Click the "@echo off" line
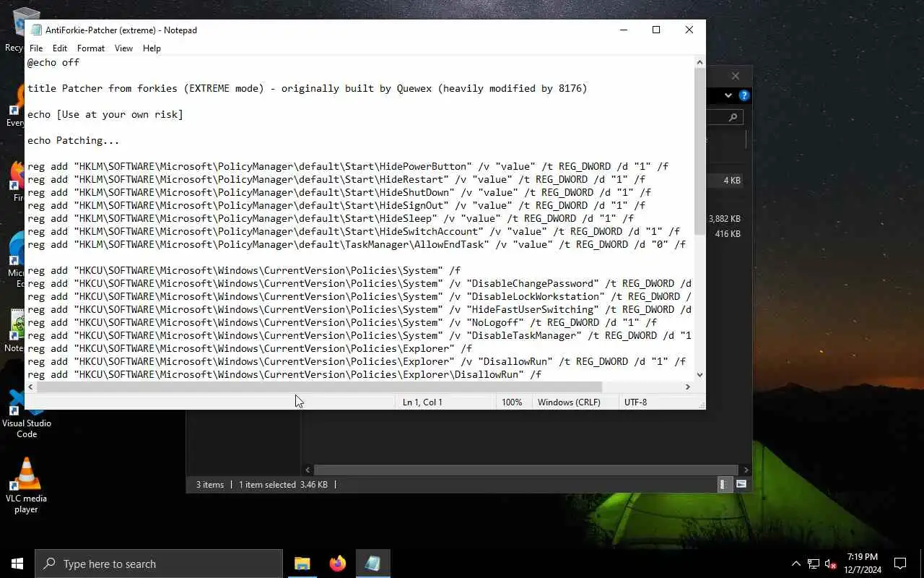The width and height of the screenshot is (924, 578). click(53, 63)
